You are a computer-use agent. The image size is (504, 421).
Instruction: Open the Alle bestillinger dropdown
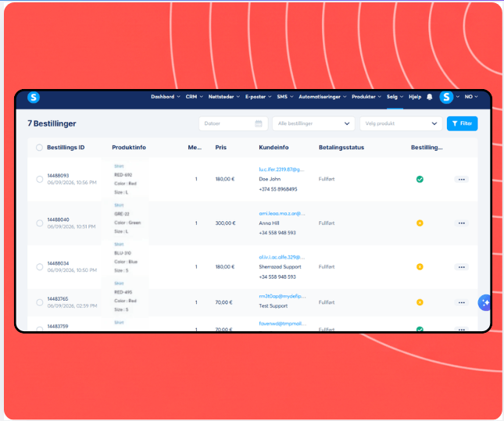pyautogui.click(x=313, y=123)
